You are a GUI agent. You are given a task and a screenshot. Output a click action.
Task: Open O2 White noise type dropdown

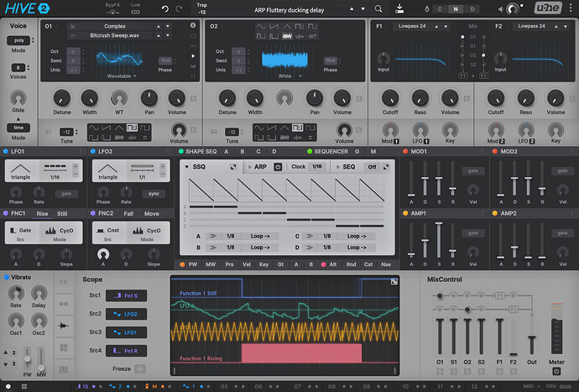[289, 76]
